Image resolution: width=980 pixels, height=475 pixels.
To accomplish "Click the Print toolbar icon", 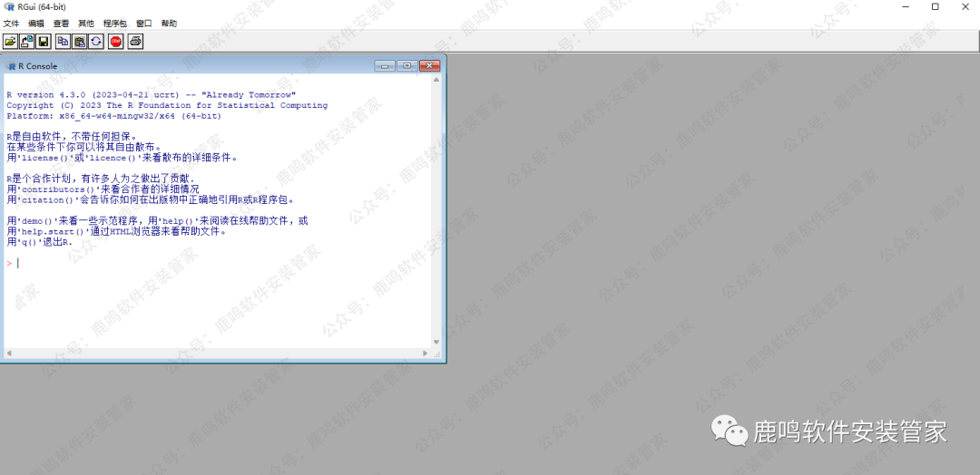I will pos(135,41).
